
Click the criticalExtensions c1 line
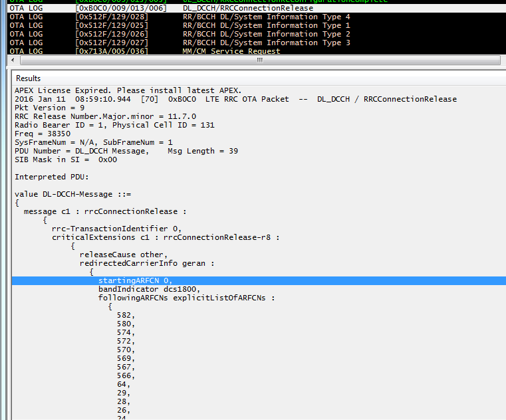tap(166, 237)
